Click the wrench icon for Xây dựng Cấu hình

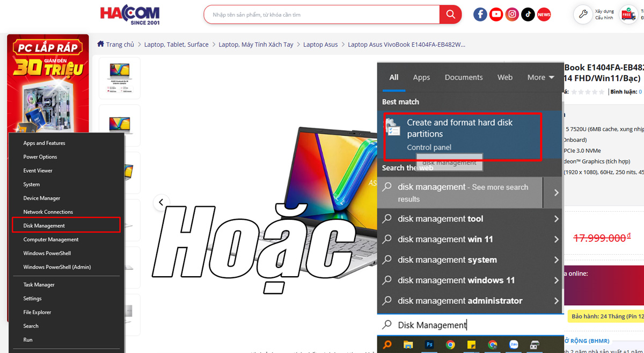(x=583, y=15)
